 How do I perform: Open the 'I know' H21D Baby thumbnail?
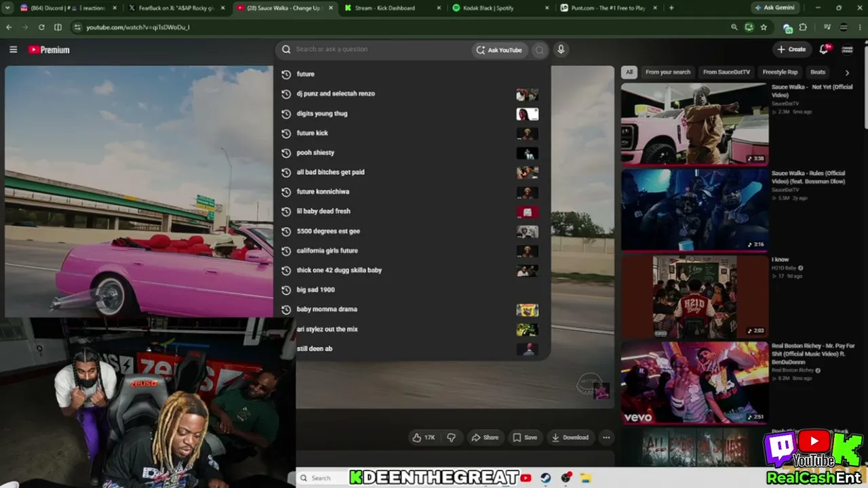695,296
